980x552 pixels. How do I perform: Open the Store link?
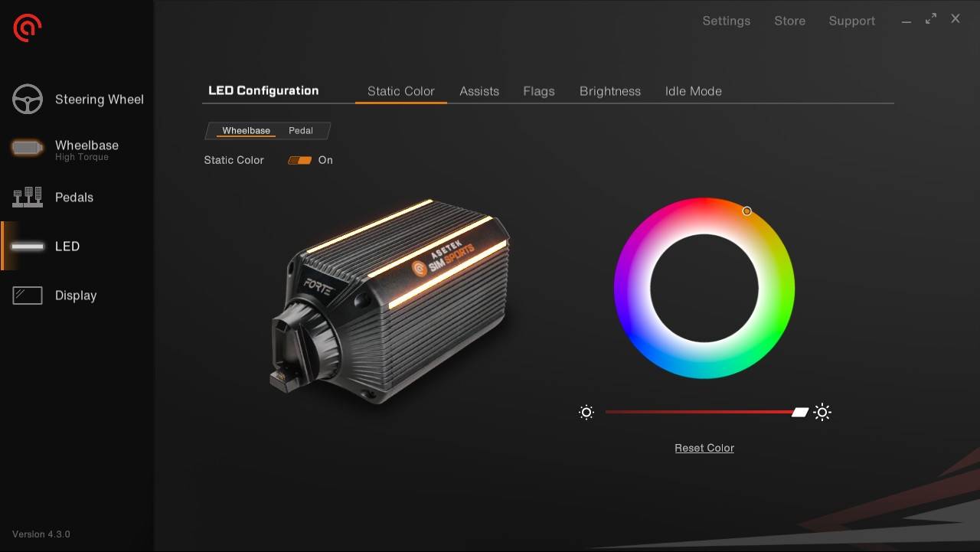point(789,21)
